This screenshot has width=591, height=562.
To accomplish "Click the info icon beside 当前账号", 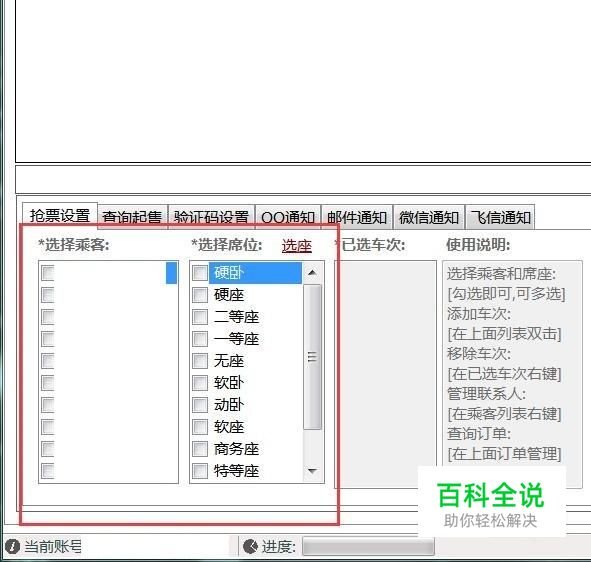I will tap(12, 546).
